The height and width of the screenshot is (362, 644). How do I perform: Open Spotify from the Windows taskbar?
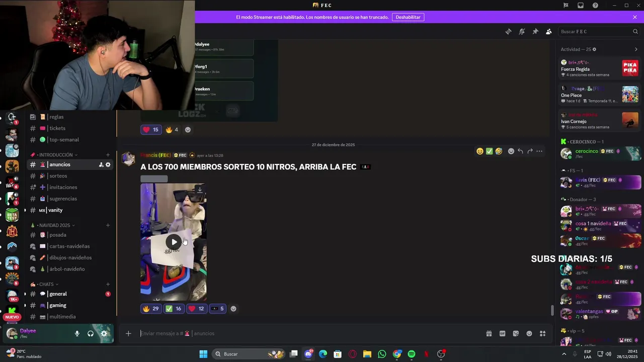412,354
